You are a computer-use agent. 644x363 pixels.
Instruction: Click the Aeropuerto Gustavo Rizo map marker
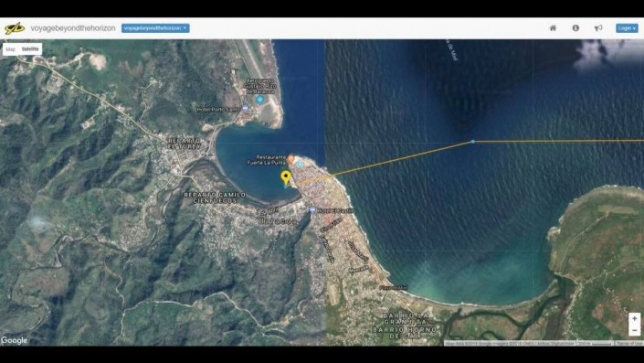pos(259,100)
